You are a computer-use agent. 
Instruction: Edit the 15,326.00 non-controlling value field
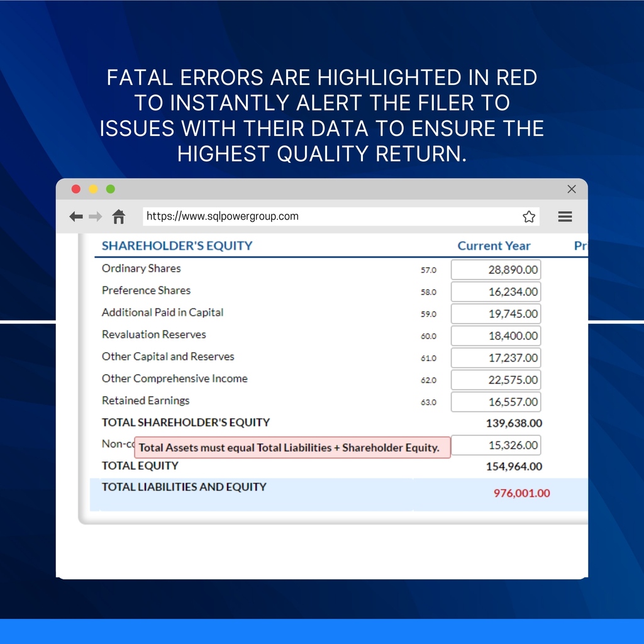point(496,445)
